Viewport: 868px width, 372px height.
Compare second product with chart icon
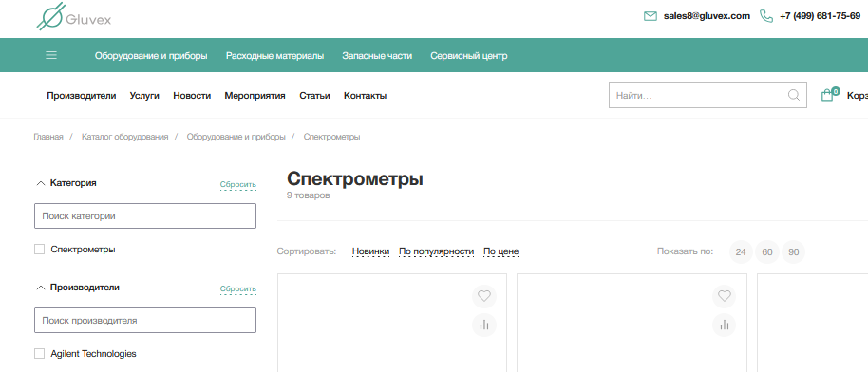coord(724,325)
